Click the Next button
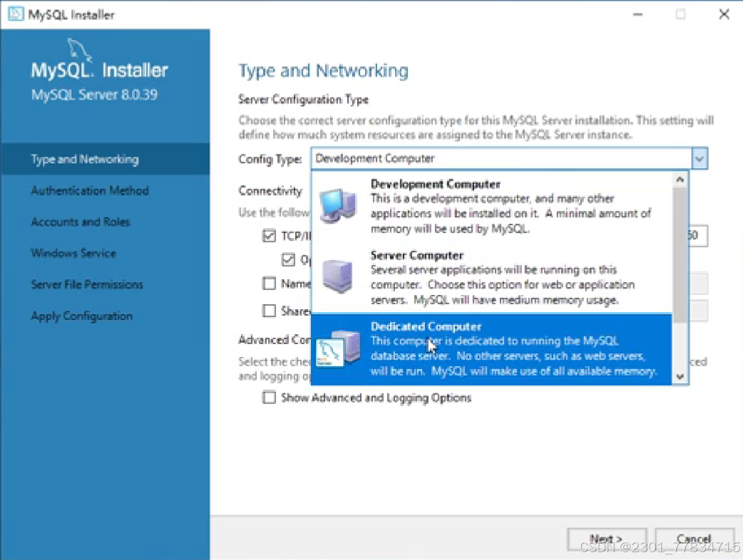 pyautogui.click(x=607, y=539)
